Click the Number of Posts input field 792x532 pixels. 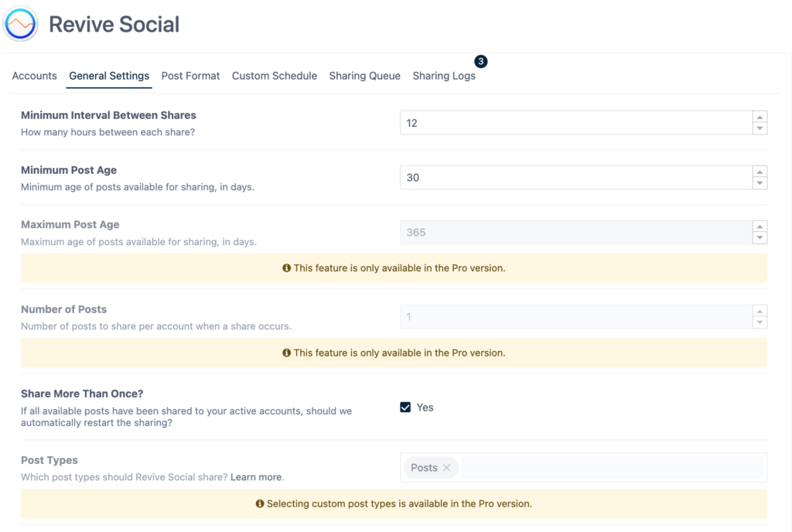tap(575, 317)
